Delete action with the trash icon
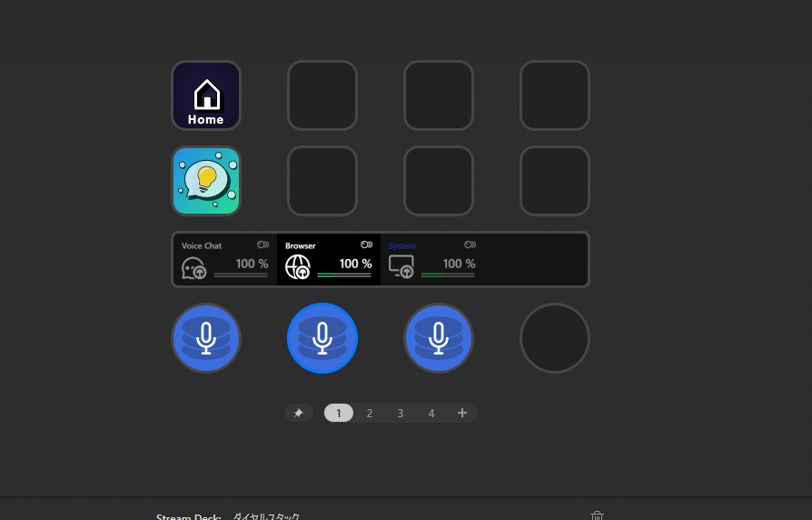The image size is (812, 520). point(597,515)
